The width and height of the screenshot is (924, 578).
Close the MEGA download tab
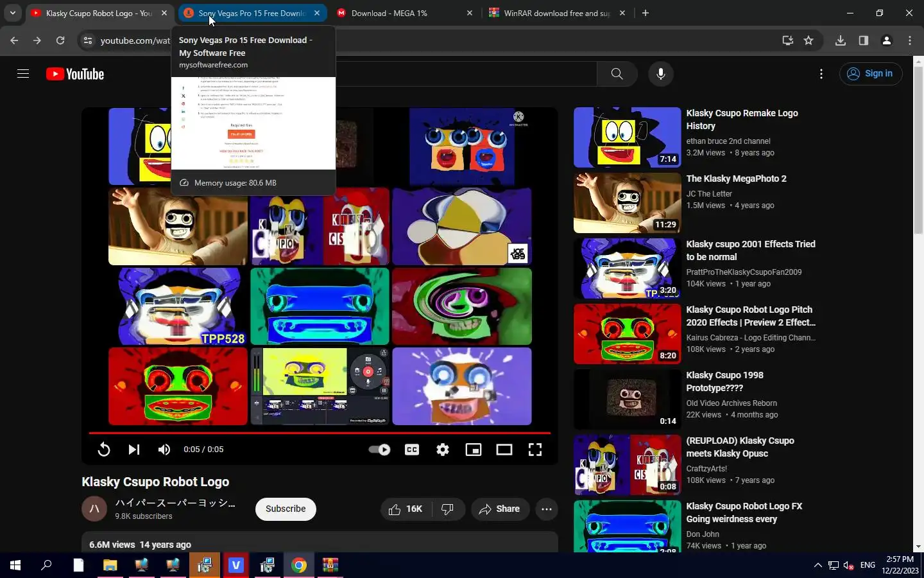tap(470, 13)
